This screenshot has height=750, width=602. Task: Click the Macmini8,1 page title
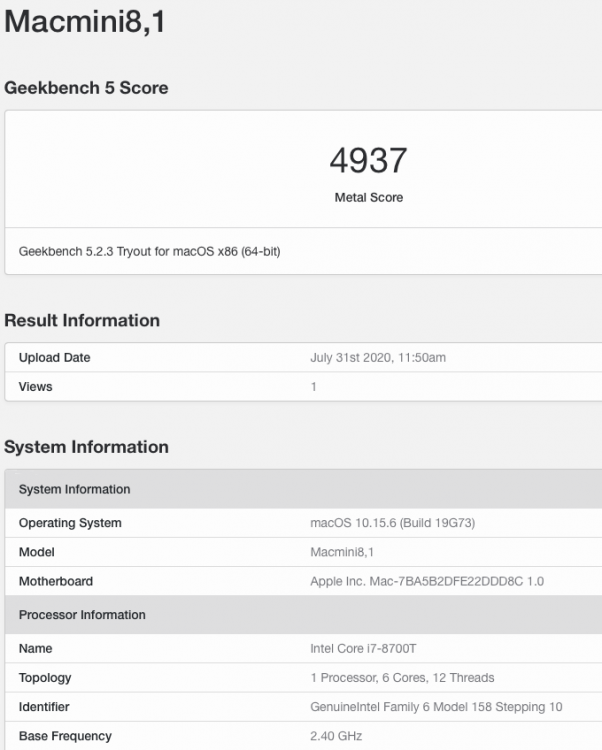(x=85, y=22)
